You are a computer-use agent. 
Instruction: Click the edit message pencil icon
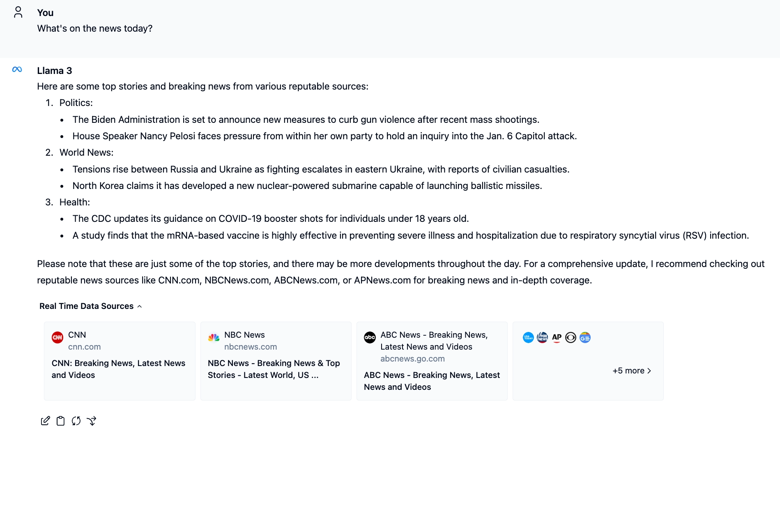45,421
